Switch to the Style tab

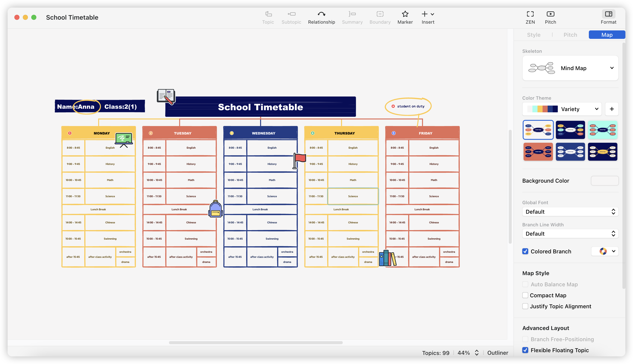(x=533, y=35)
